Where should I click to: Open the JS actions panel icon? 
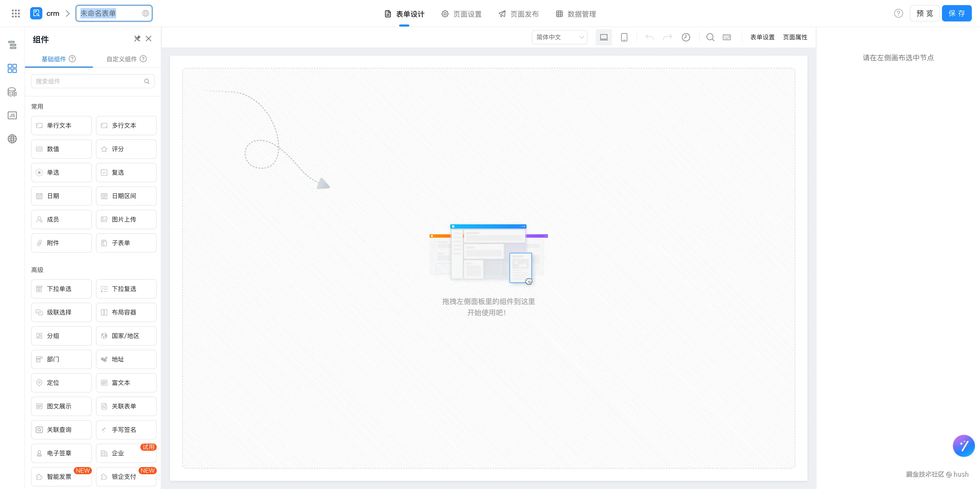coord(12,115)
